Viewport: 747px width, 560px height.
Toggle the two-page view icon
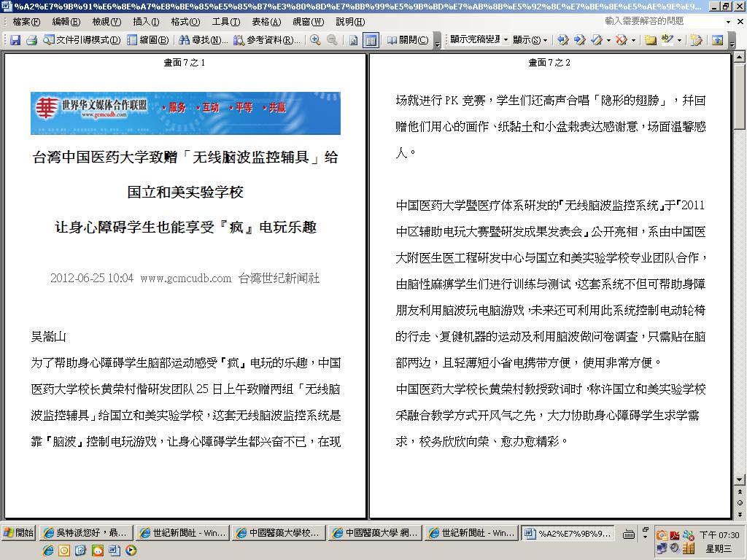(371, 40)
